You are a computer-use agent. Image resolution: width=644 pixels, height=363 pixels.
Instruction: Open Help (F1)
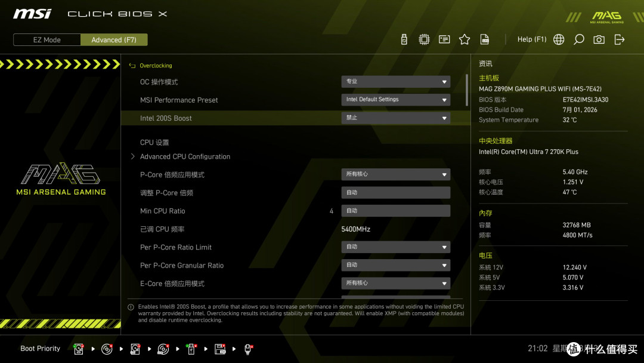(532, 39)
